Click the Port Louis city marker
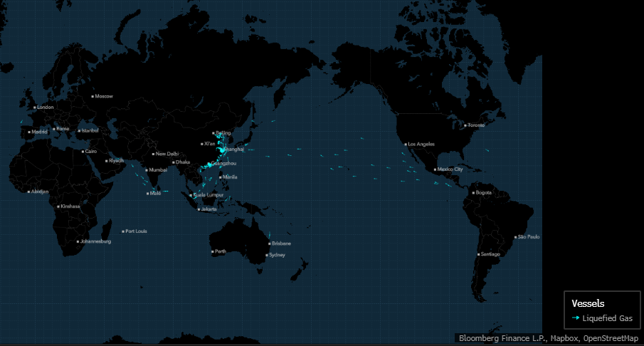The image size is (644, 346). [x=123, y=231]
